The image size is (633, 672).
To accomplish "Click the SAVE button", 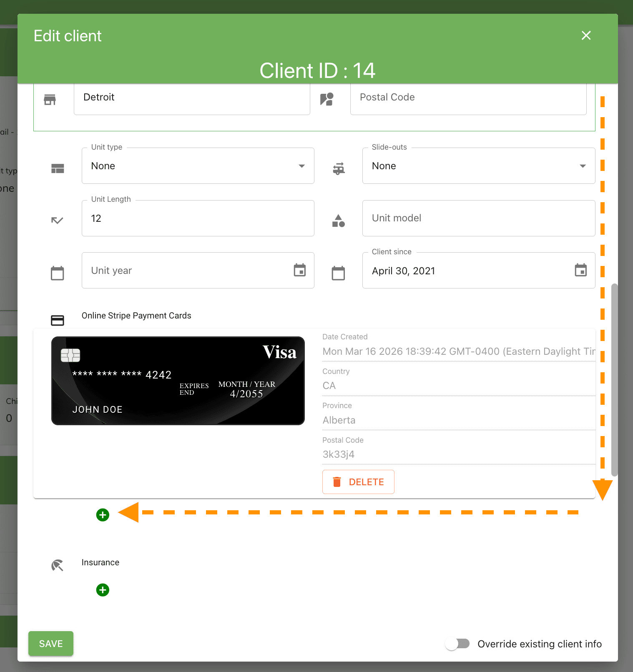I will coord(51,644).
